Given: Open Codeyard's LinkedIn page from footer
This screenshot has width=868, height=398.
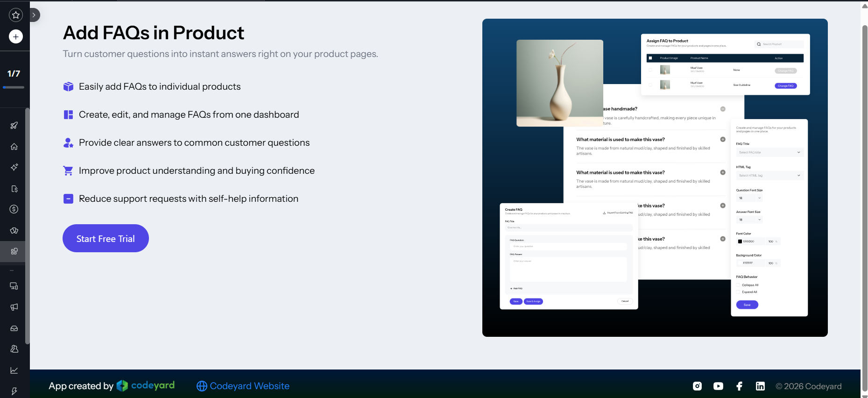Looking at the screenshot, I should point(760,386).
